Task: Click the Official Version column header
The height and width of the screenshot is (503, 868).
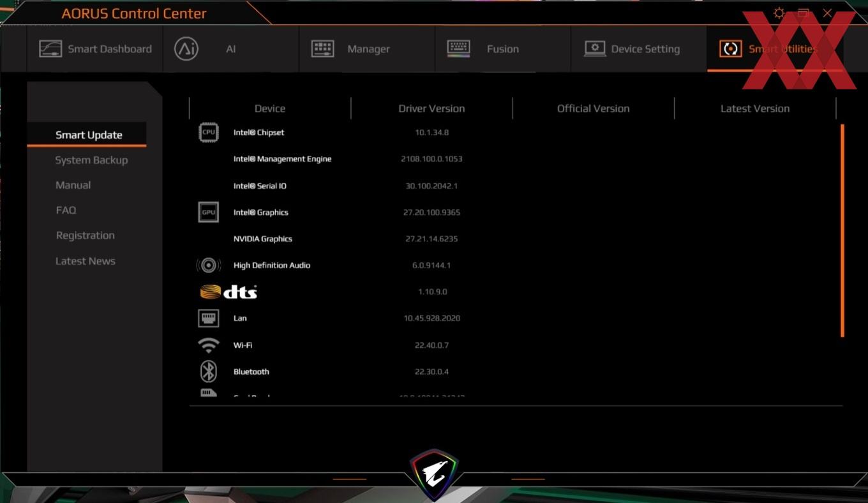Action: click(594, 109)
